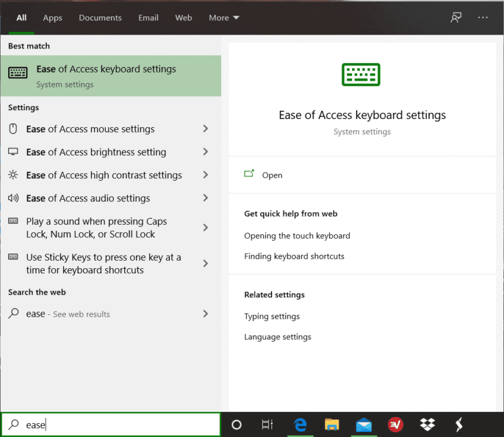Click the arrow beside the web results entry

206,314
